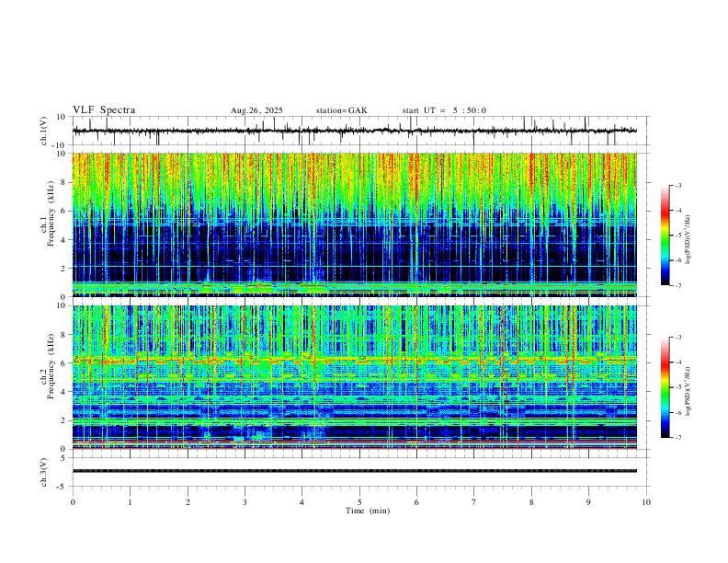Click the '-3' label on ch.1 colorbar

click(x=677, y=185)
